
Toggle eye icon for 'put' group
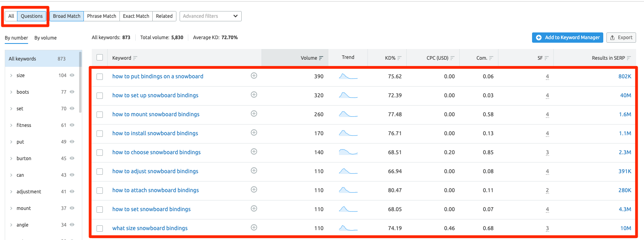pos(72,142)
